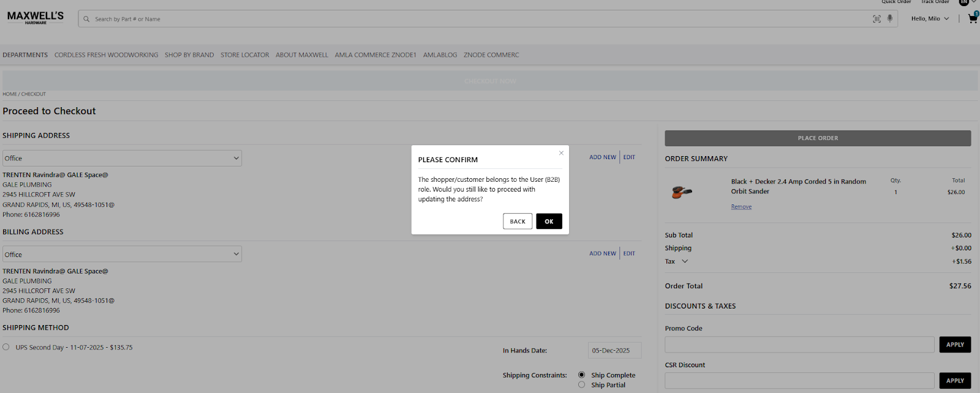
Task: Click the Promo Code input field
Action: (x=799, y=345)
